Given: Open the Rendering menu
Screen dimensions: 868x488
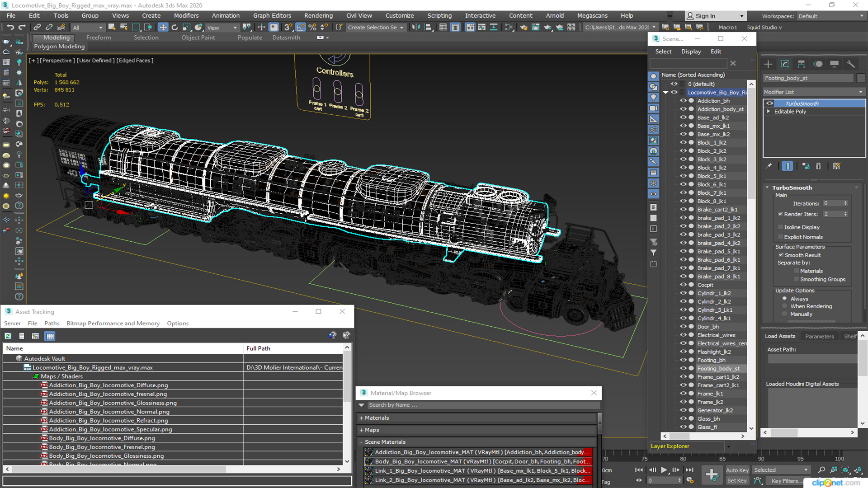Looking at the screenshot, I should tap(318, 16).
